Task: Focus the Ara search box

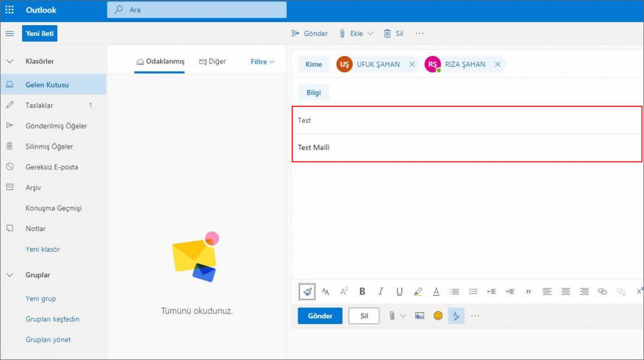Action: (197, 10)
